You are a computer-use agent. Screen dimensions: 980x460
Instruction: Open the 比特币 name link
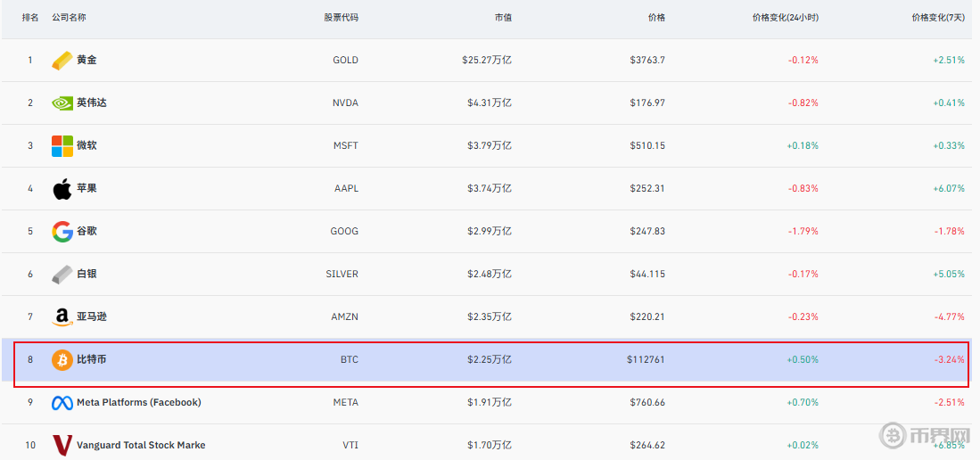92,360
